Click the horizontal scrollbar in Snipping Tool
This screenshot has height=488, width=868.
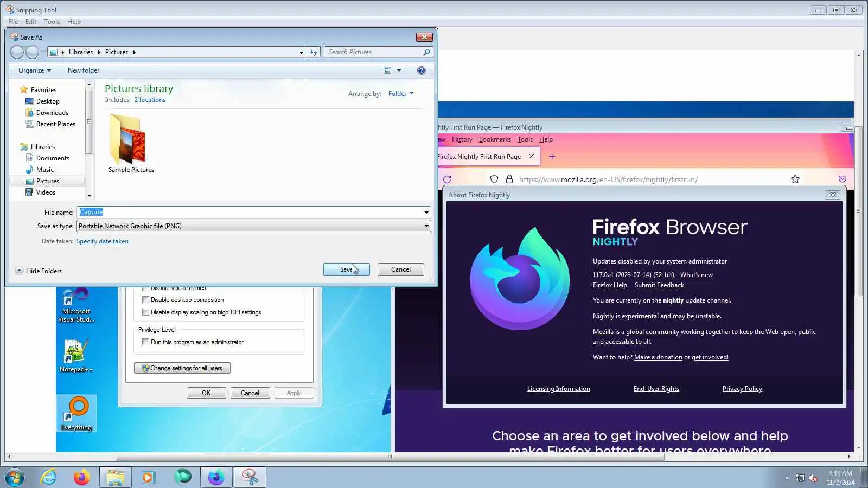pos(390,457)
